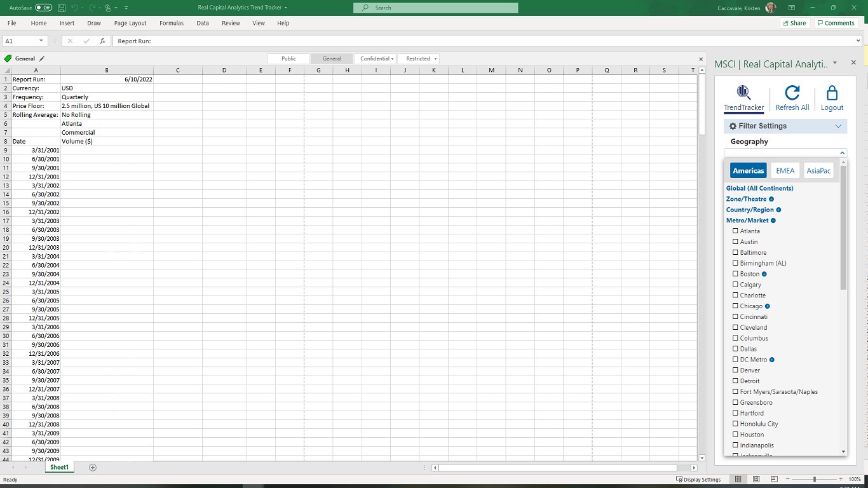Open the Formulas ribbon tab
868x488 pixels.
pyautogui.click(x=172, y=23)
